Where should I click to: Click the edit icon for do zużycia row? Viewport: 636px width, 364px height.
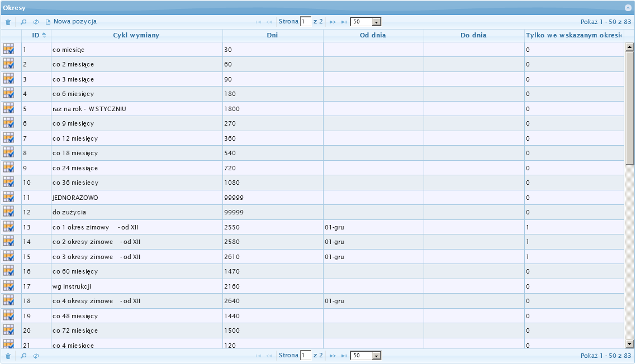coord(8,212)
